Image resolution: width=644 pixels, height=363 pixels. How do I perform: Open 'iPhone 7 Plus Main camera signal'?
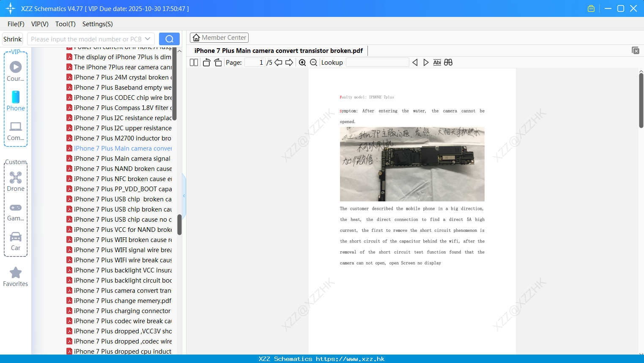(122, 159)
